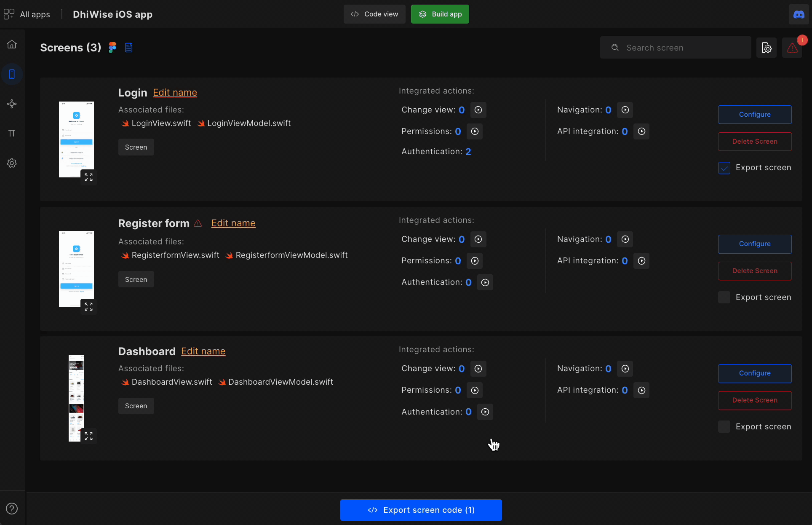
Task: Open the settings gear in sidebar
Action: pyautogui.click(x=12, y=163)
